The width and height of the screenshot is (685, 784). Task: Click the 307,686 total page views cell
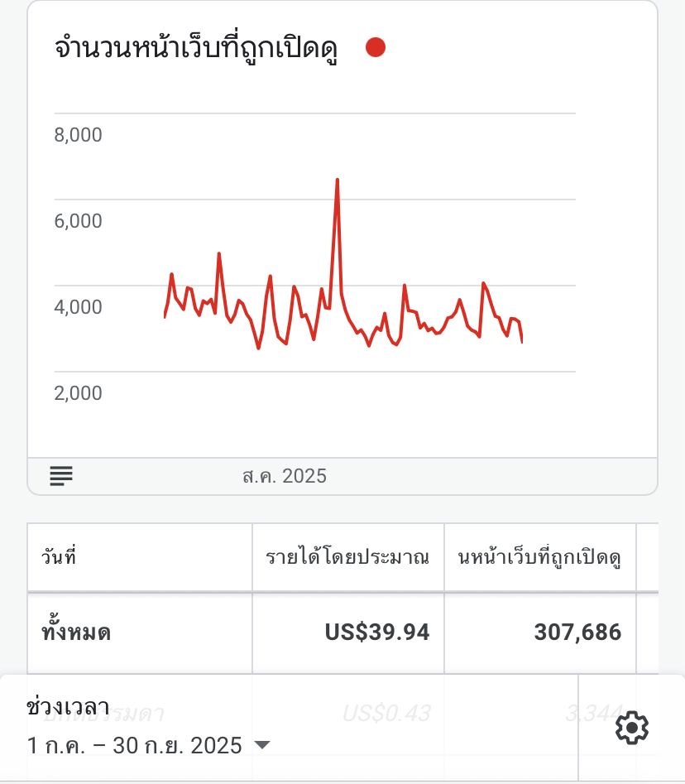pos(577,633)
